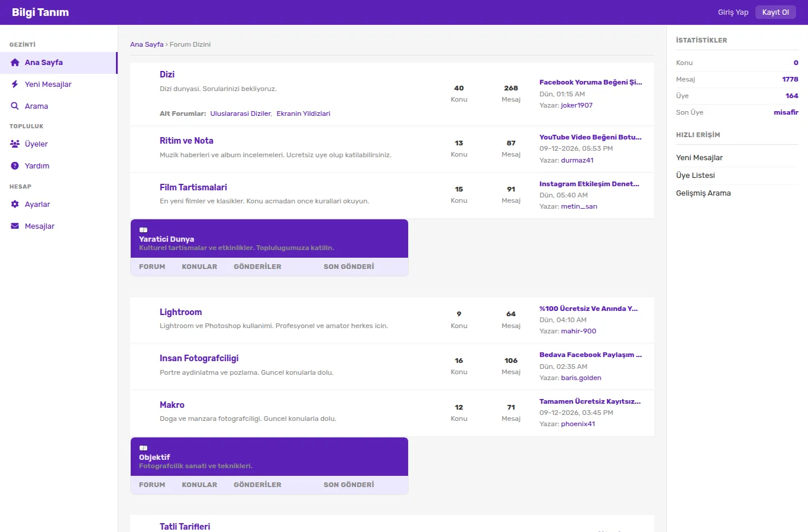Image resolution: width=808 pixels, height=532 pixels.
Task: Click the lightning bolt icon for Yeni Mesajlar
Action: [15, 85]
